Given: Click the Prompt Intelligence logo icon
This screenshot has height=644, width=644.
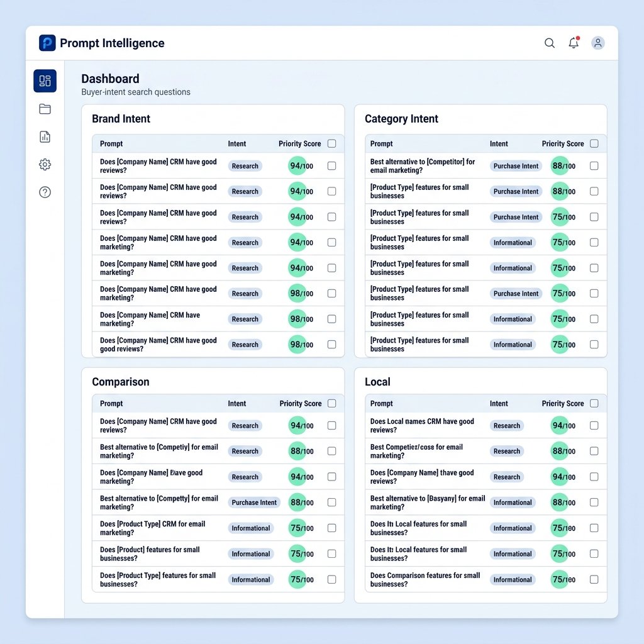Looking at the screenshot, I should [47, 43].
